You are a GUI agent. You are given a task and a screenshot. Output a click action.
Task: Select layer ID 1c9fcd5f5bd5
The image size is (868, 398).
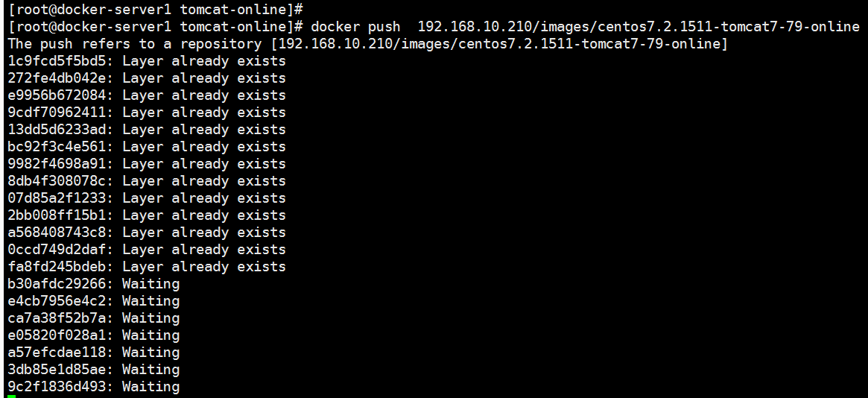[57, 61]
